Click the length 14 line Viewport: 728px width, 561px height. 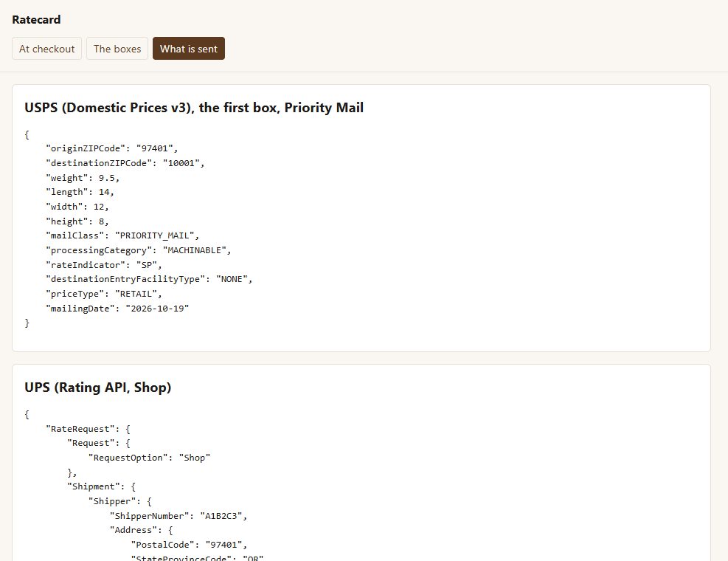tap(80, 192)
